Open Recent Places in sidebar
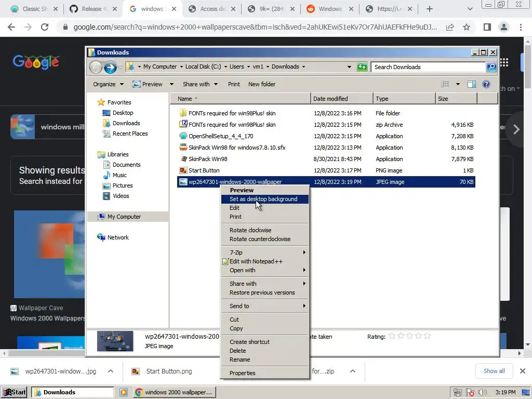 (x=125, y=134)
